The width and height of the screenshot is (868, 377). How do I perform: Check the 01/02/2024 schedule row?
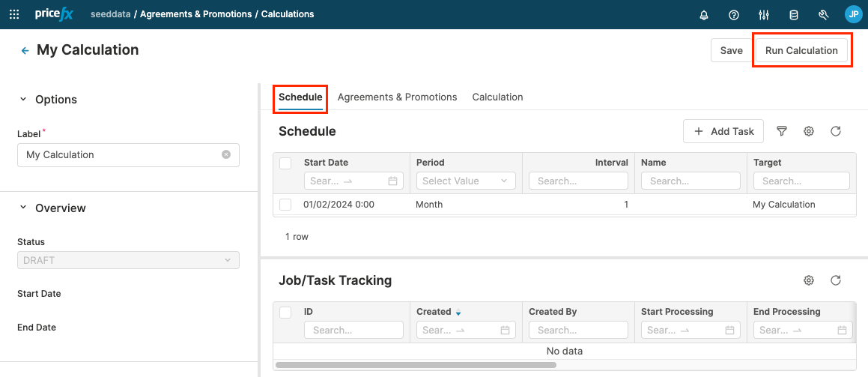tap(285, 205)
